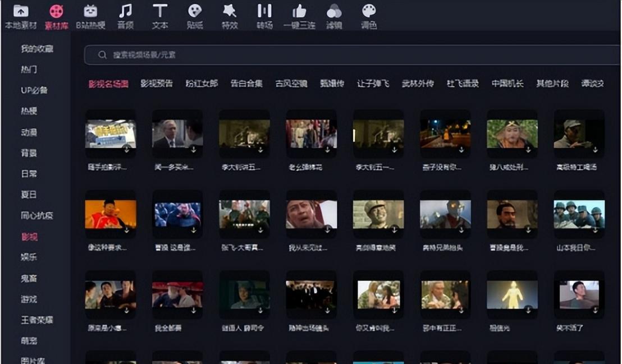
Task: Select the 曹操 bearded man close-up thumbnail
Action: [512, 214]
